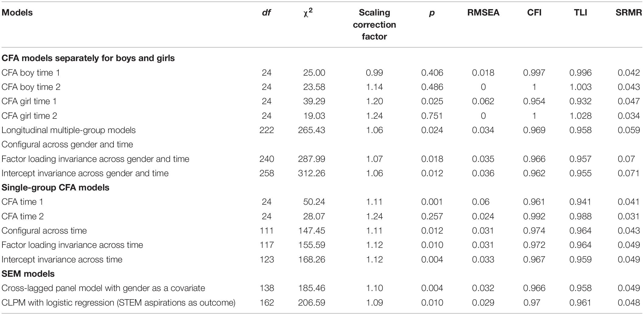Click the Single-group CFA models heading
Screen dimensions: 644x315
click(55, 187)
